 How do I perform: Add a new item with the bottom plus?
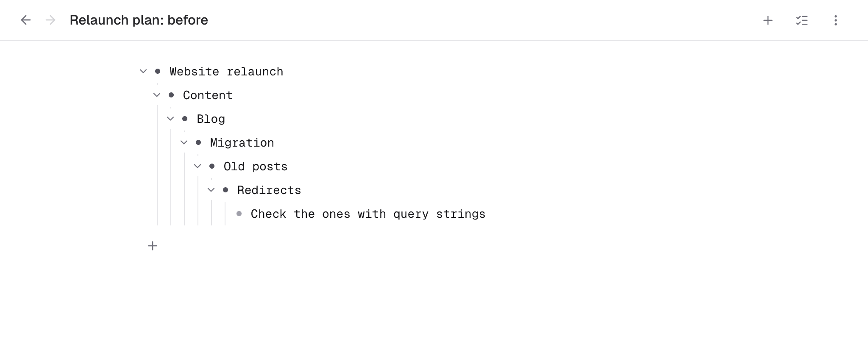pyautogui.click(x=153, y=246)
